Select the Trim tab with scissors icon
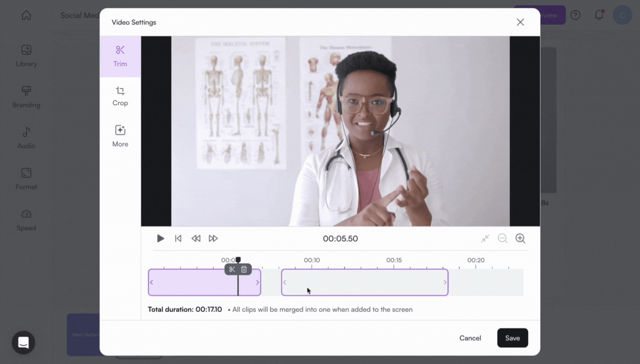The height and width of the screenshot is (364, 640). 120,56
